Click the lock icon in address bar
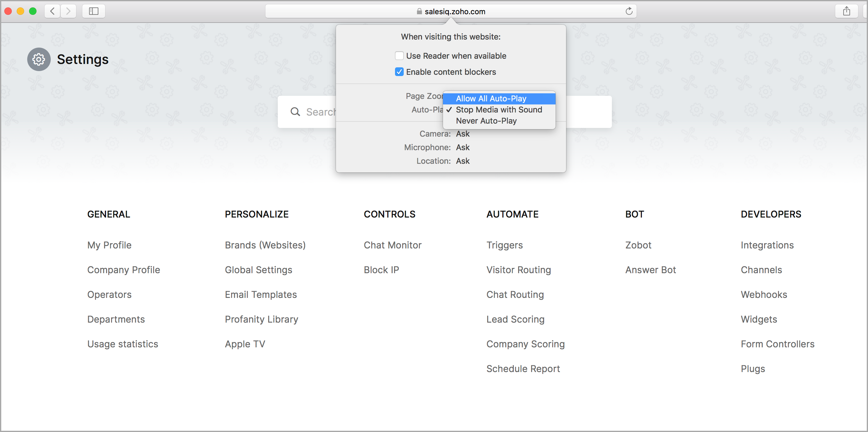Image resolution: width=868 pixels, height=432 pixels. pos(419,11)
